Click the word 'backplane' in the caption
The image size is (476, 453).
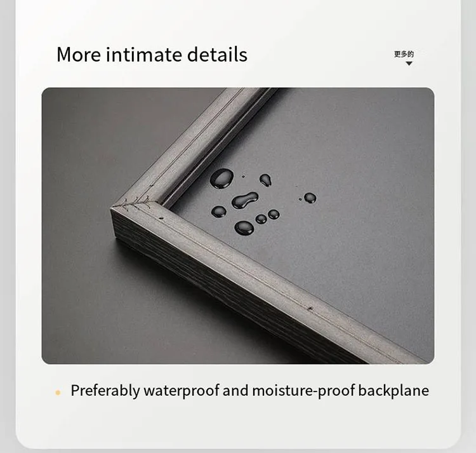tap(393, 391)
